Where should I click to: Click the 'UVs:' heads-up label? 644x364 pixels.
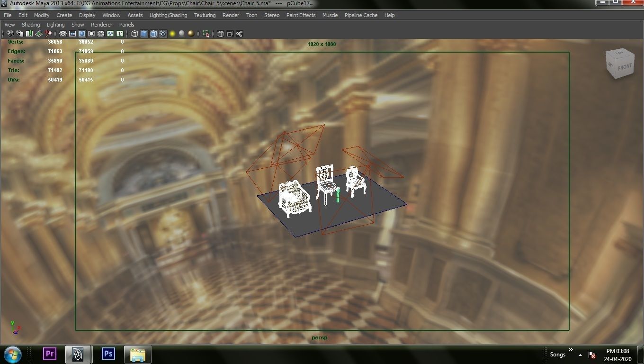pyautogui.click(x=14, y=80)
